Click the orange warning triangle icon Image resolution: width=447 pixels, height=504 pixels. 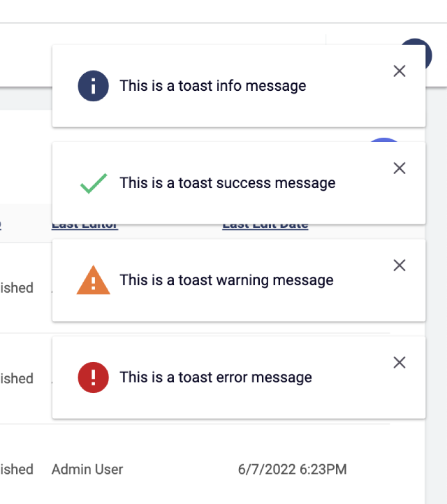point(93,280)
